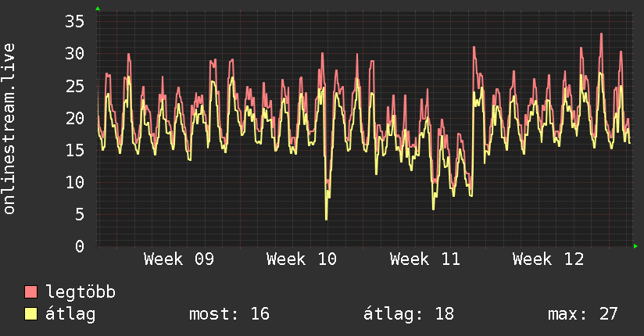
Task: Click the y-axis value 0
Action: (80, 246)
